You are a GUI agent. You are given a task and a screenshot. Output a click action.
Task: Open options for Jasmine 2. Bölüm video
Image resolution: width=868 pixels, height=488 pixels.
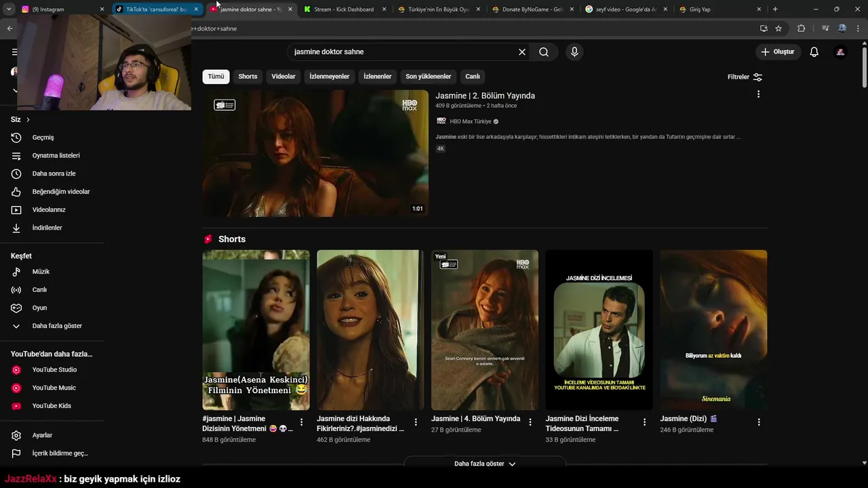(x=758, y=94)
